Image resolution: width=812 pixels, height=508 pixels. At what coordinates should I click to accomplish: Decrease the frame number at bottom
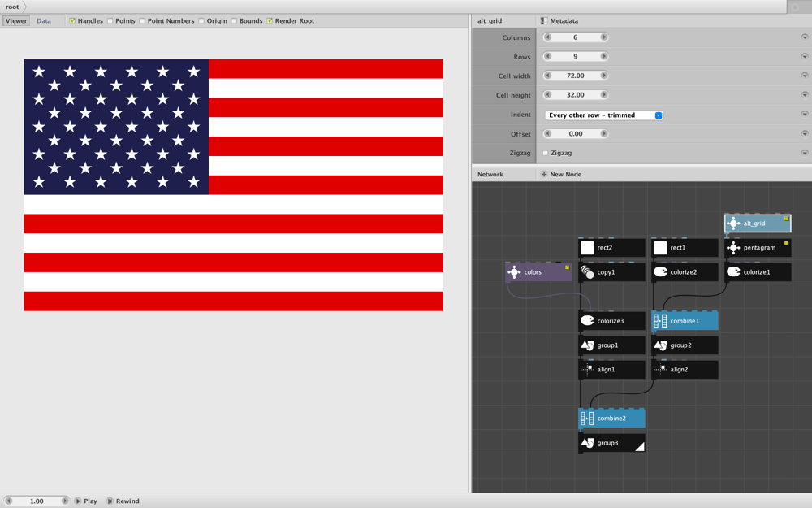click(x=8, y=501)
